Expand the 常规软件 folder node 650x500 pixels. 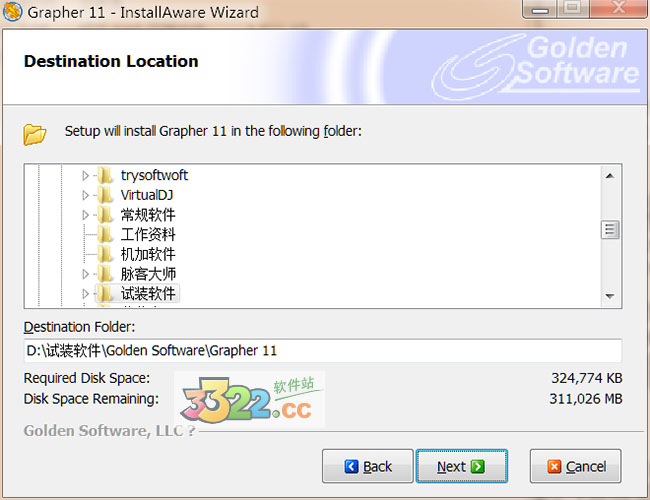click(x=85, y=215)
